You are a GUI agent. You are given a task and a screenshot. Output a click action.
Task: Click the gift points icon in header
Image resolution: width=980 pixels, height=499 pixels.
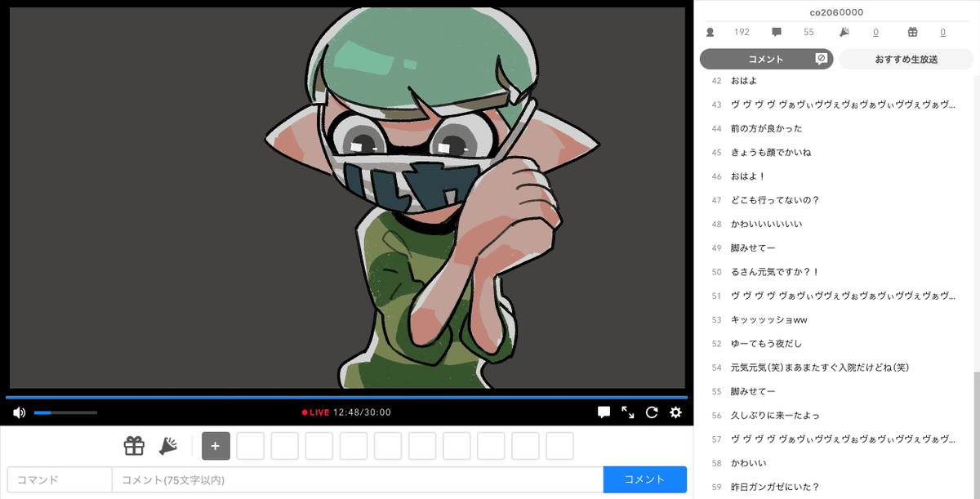click(x=912, y=32)
